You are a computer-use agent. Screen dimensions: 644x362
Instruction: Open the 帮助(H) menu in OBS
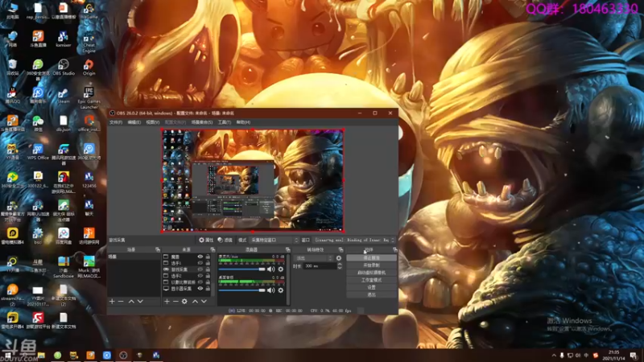click(x=243, y=122)
